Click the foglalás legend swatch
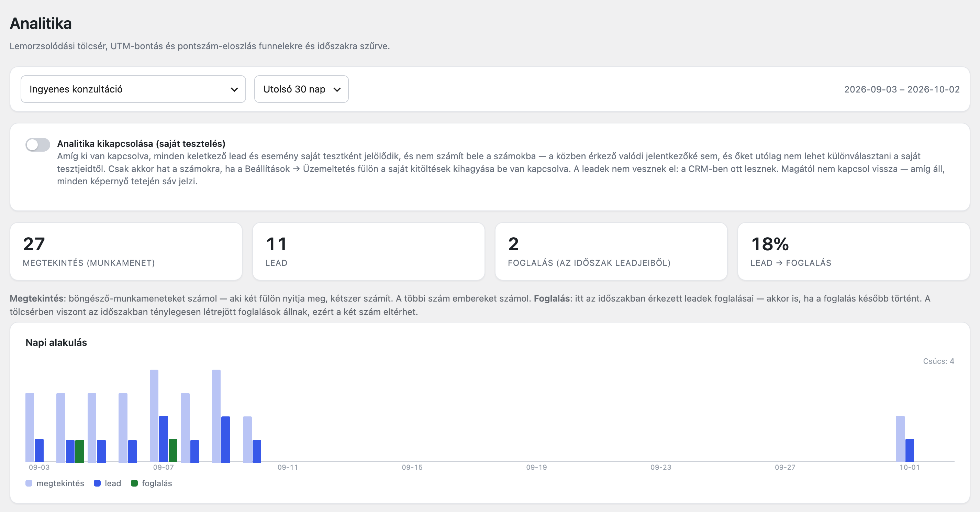Viewport: 980px width, 512px height. pos(134,483)
